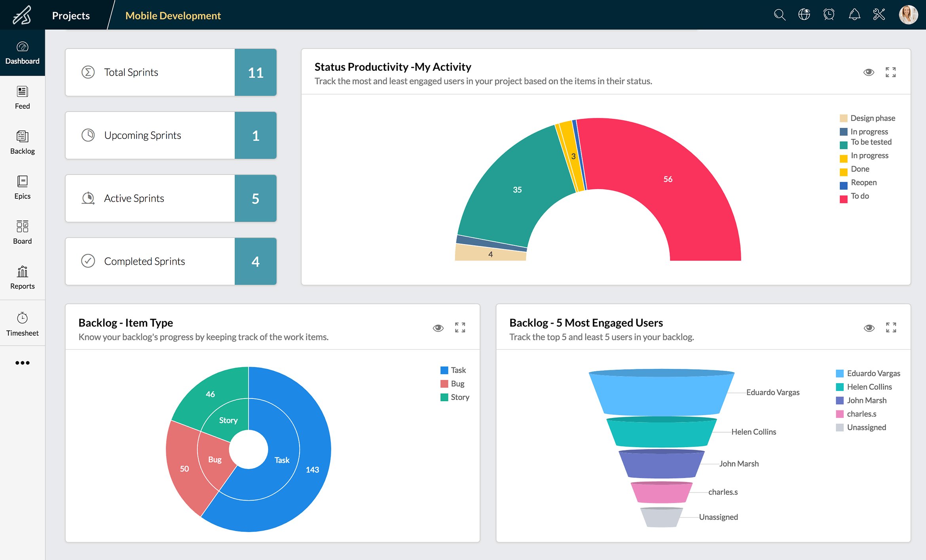
Task: Toggle visibility of Backlog Item Type widget
Action: click(438, 327)
